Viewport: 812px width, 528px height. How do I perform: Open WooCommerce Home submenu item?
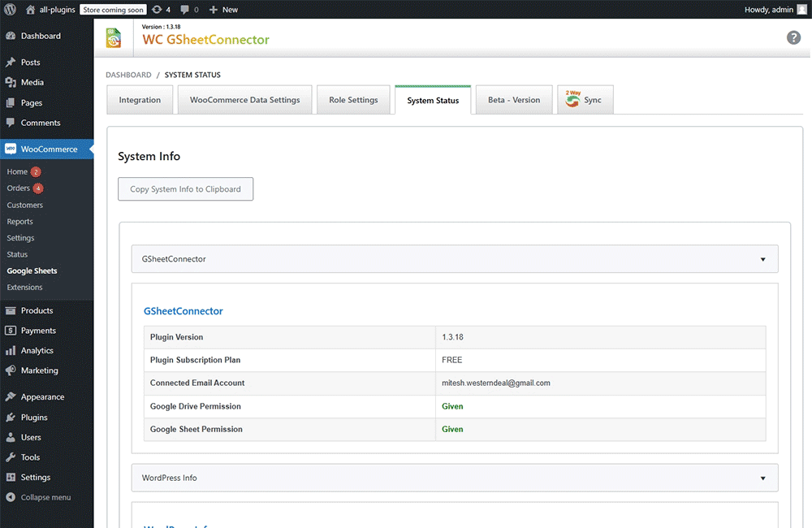coord(17,171)
